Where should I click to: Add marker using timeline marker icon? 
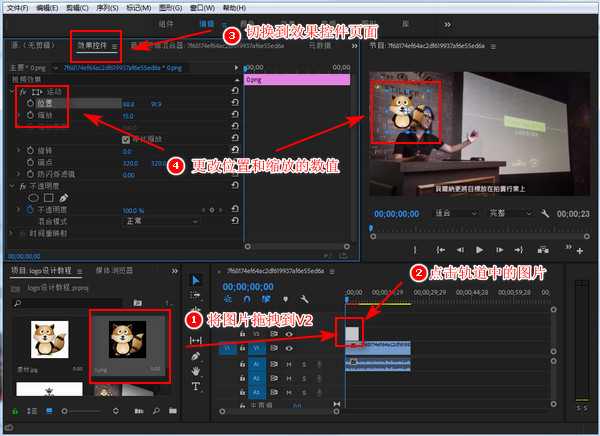pos(285,299)
